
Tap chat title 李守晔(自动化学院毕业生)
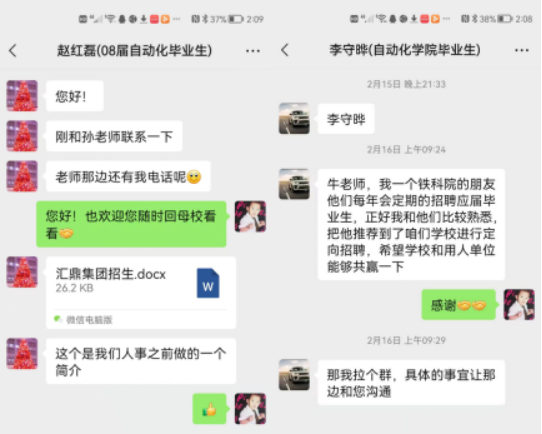(x=405, y=50)
